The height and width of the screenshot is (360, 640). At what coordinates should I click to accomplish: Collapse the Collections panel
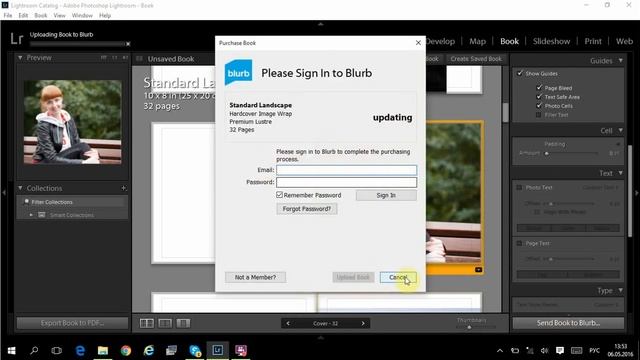pyautogui.click(x=20, y=188)
